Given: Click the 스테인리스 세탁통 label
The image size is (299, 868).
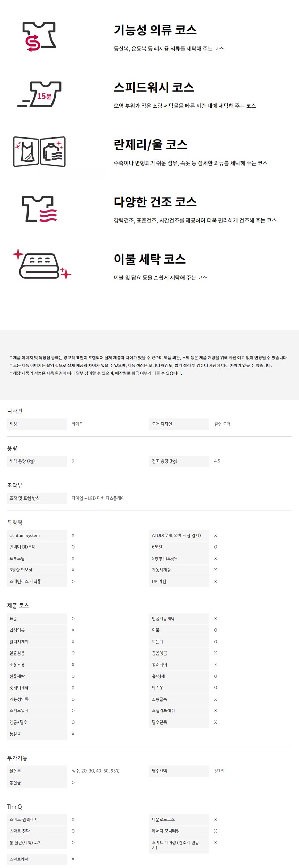Looking at the screenshot, I should pyautogui.click(x=37, y=581).
